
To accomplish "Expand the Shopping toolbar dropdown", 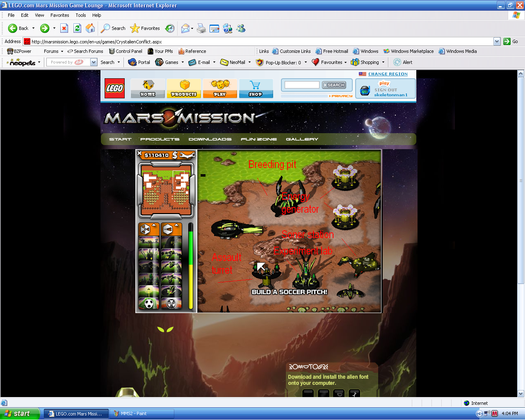I will (x=383, y=63).
